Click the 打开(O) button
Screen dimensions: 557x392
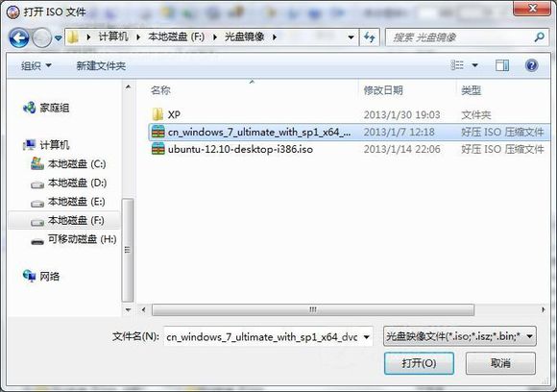[419, 363]
